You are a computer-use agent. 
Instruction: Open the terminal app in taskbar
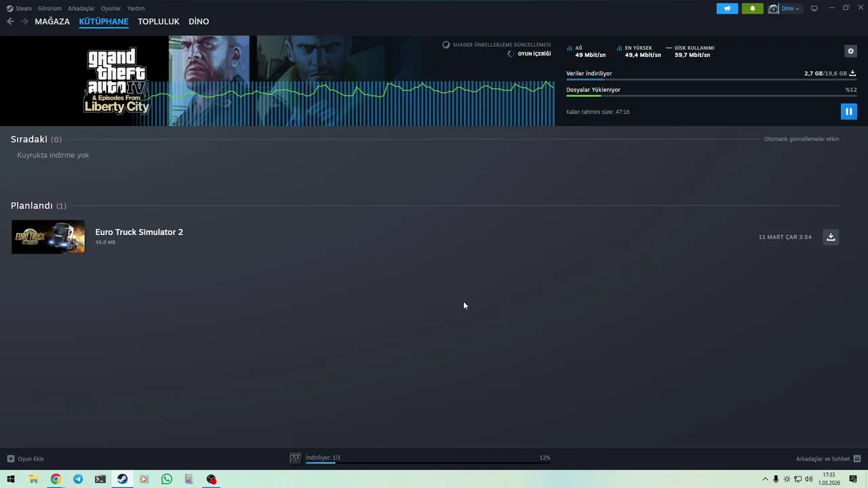pyautogui.click(x=100, y=479)
